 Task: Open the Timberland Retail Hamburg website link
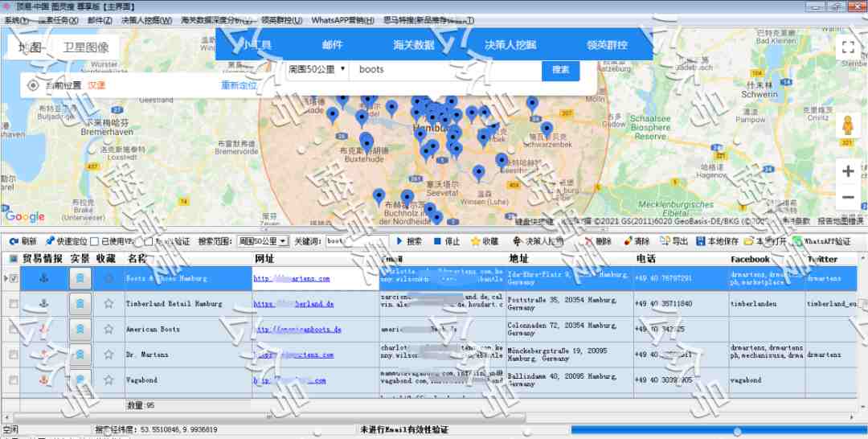(293, 304)
